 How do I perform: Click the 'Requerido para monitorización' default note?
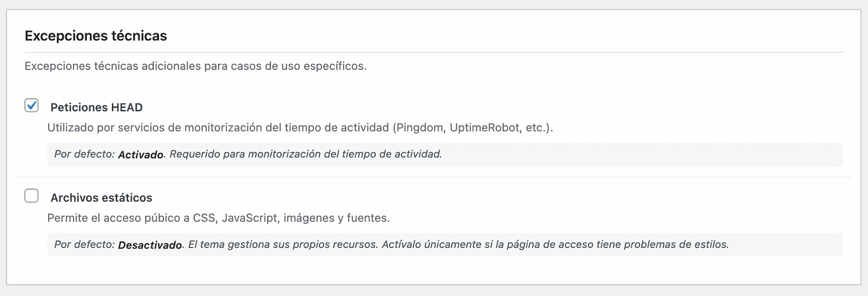305,154
